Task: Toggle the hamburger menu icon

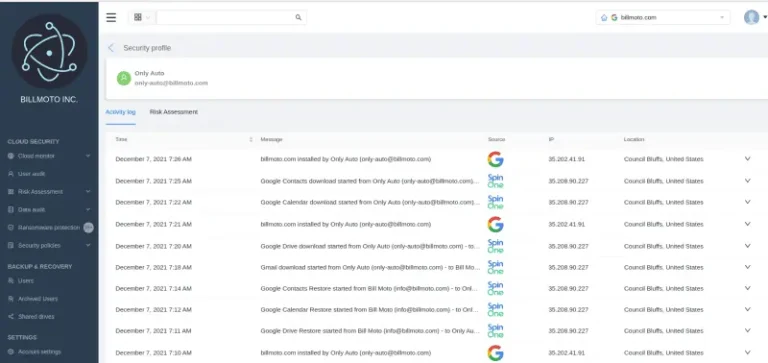Action: point(111,18)
